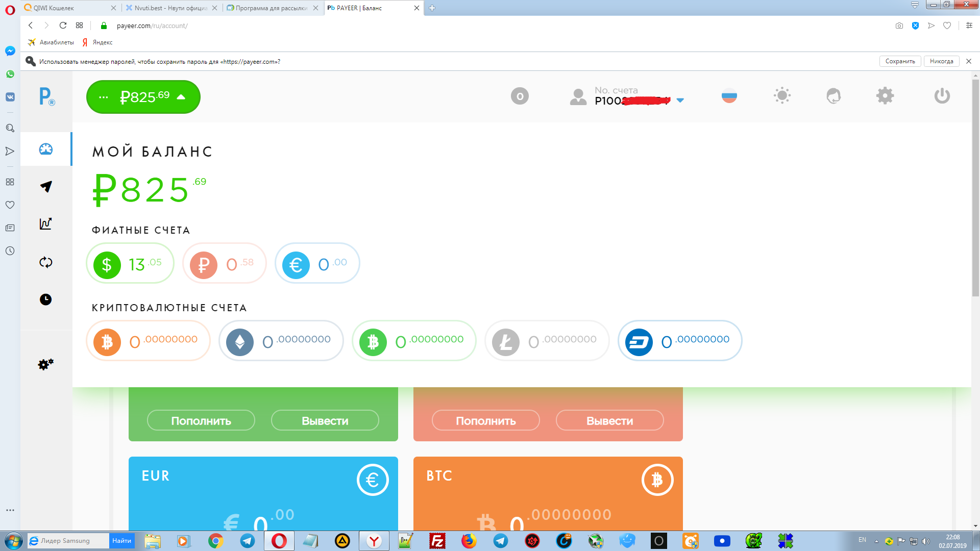Select the Ethereum crypto account
980x551 pixels.
tap(281, 341)
